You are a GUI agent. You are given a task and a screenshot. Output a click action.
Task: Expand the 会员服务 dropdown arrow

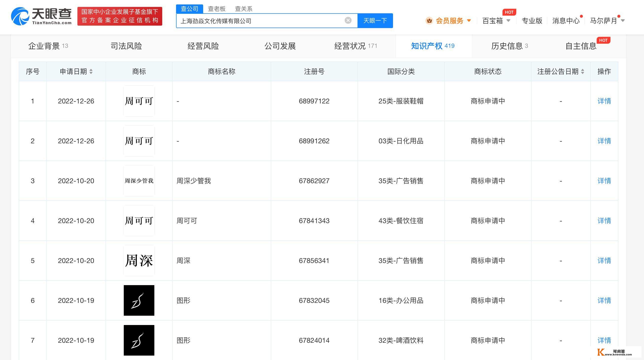pyautogui.click(x=469, y=21)
